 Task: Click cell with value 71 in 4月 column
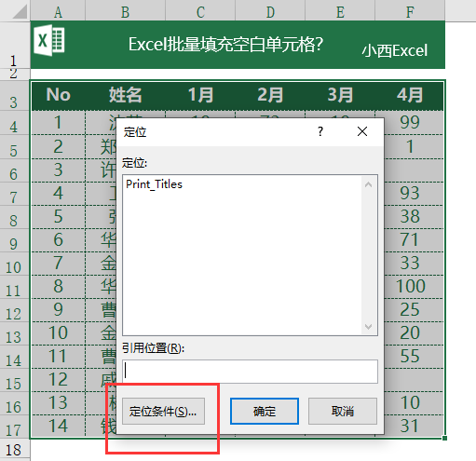[414, 240]
